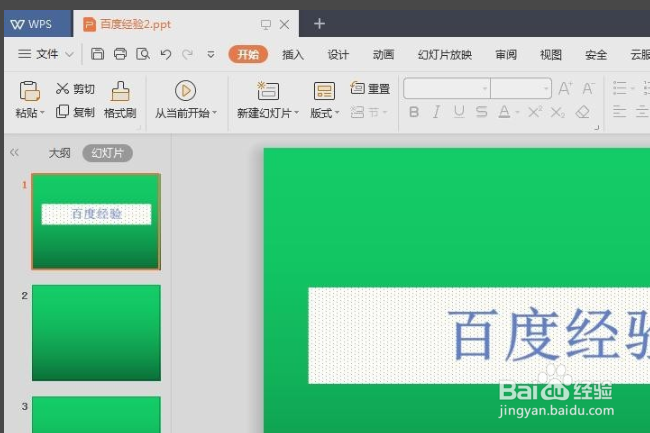Open the font name combo box
Viewport: 650px width, 433px height.
447,88
